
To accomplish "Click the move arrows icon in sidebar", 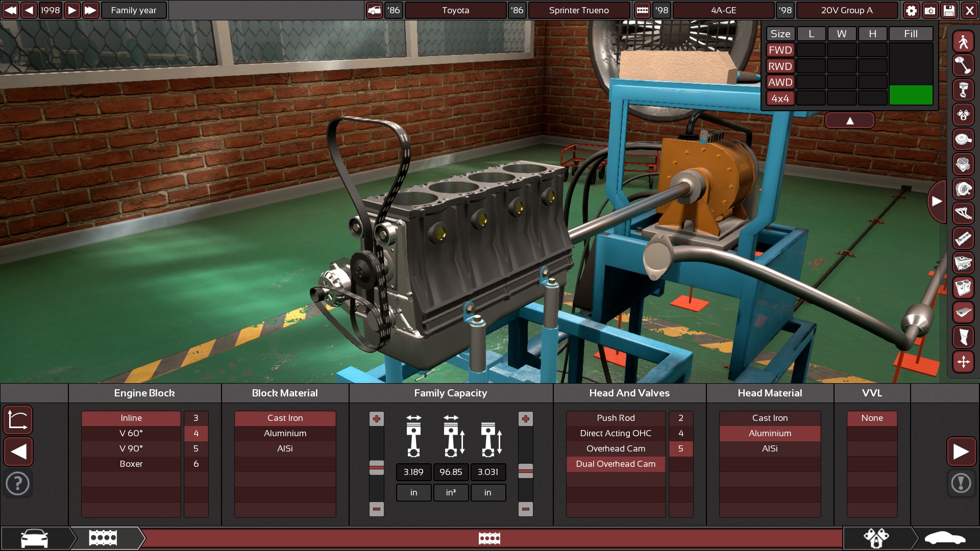I will pyautogui.click(x=963, y=362).
